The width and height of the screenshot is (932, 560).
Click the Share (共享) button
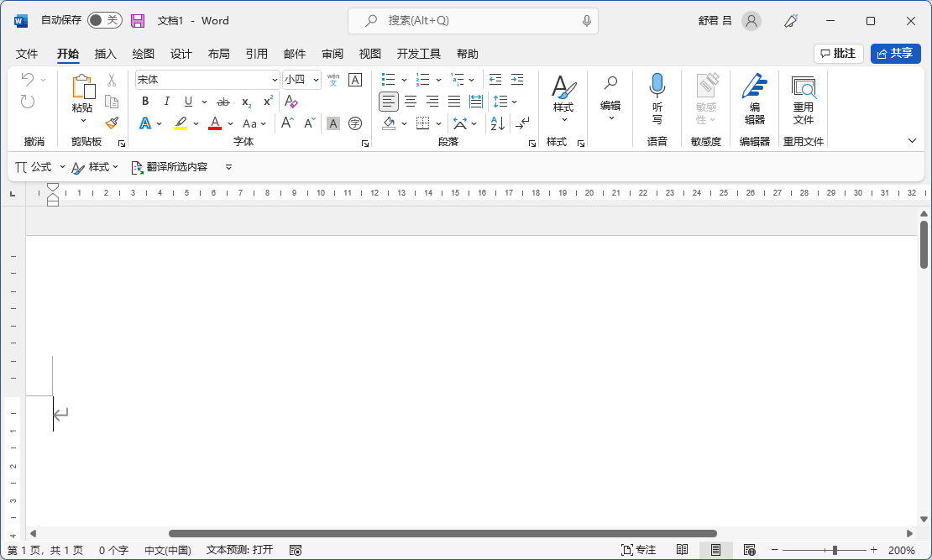click(x=895, y=54)
